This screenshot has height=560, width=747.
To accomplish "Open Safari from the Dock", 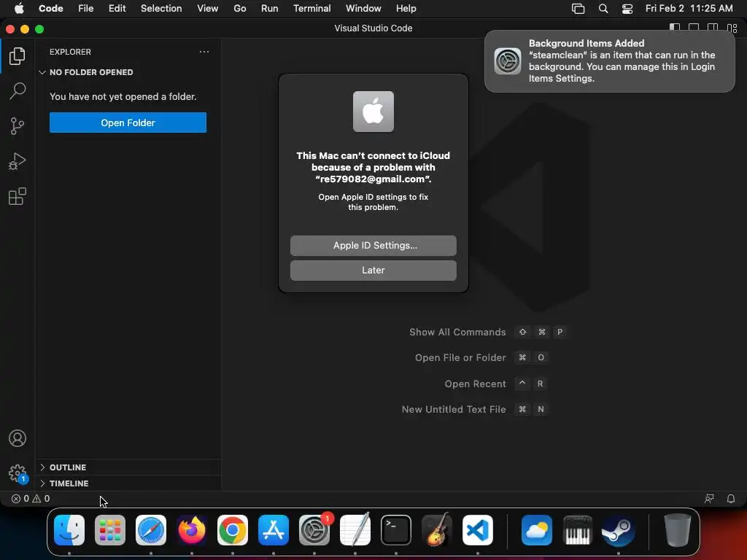I will [151, 530].
